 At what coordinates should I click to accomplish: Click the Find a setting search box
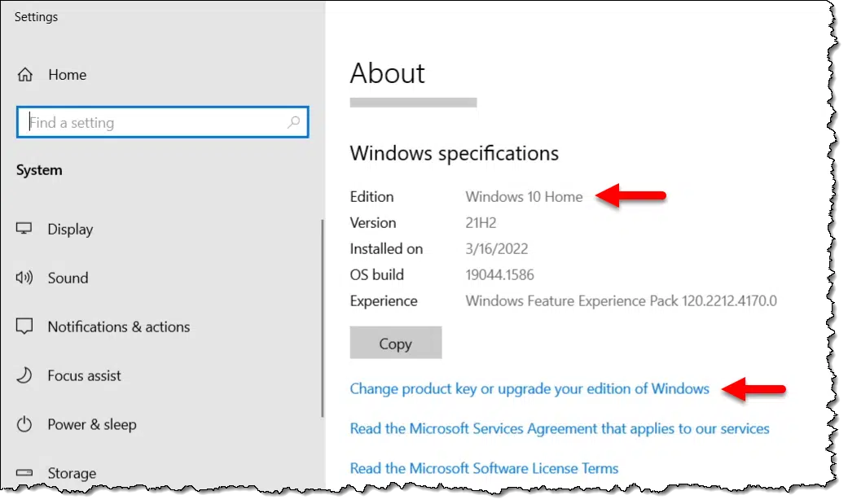162,122
